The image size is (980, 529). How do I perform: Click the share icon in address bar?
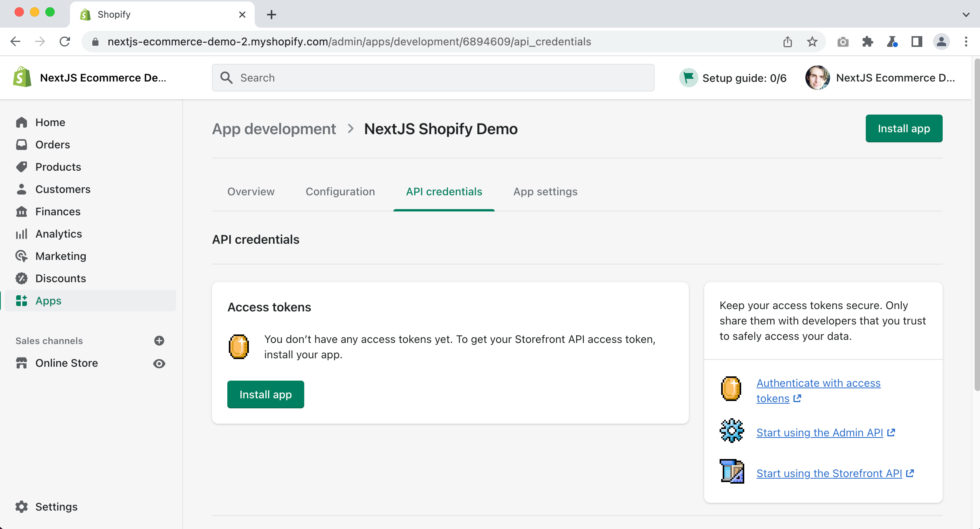tap(788, 42)
